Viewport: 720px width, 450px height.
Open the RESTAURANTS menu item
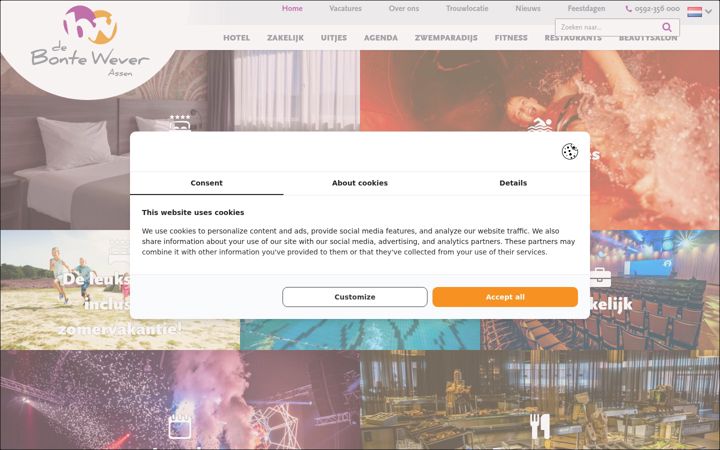[x=573, y=38]
